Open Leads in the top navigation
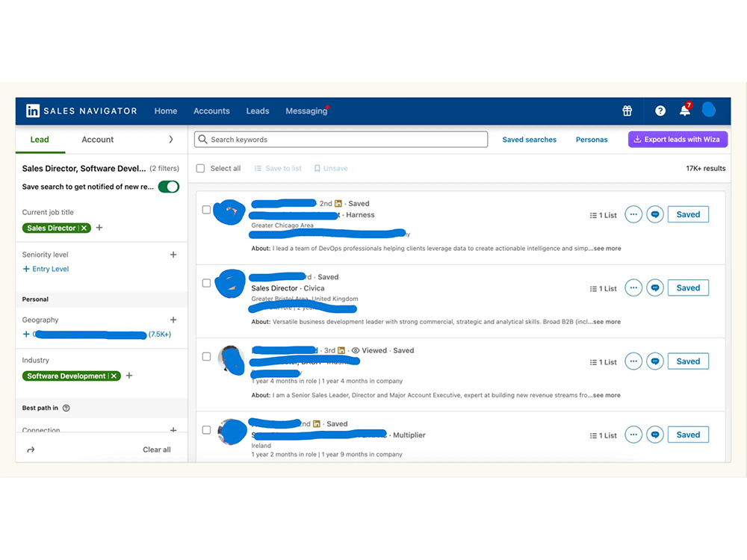The width and height of the screenshot is (747, 560). point(258,111)
